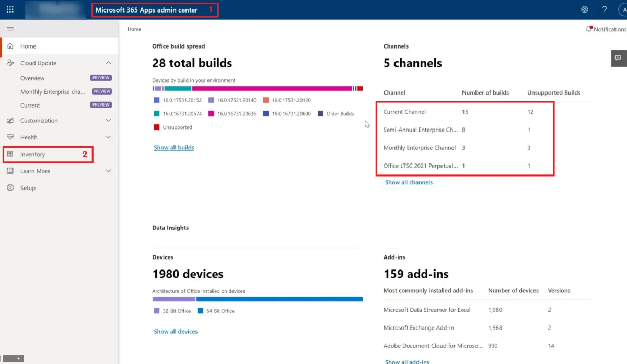627x364 pixels.
Task: Open the settings gear icon
Action: coord(584,9)
